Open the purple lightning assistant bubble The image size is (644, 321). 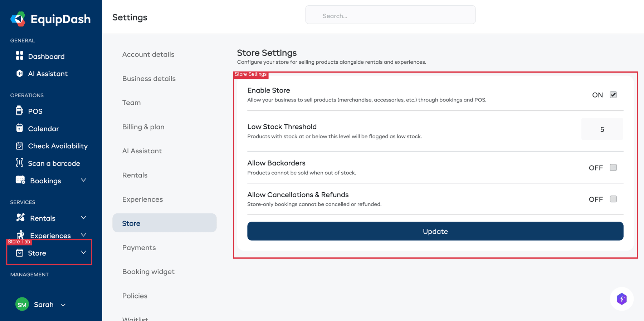click(x=622, y=299)
